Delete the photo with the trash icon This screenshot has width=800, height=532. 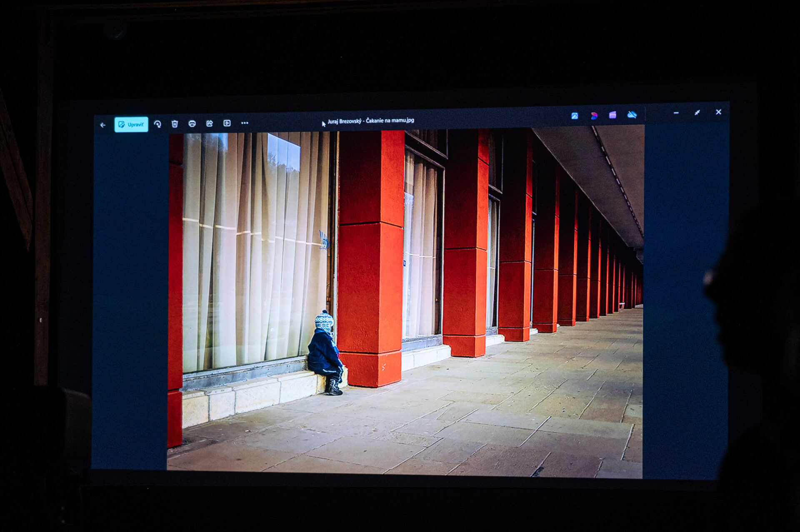pos(175,124)
